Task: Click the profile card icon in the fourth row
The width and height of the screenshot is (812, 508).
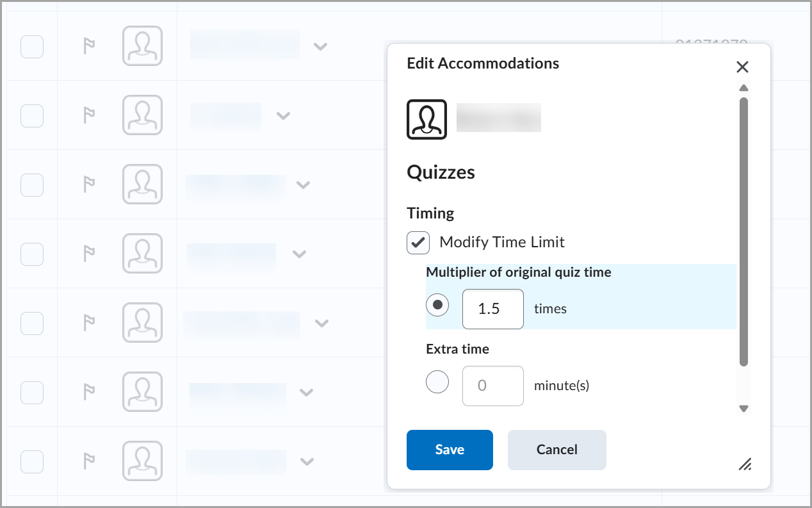Action: (x=142, y=254)
